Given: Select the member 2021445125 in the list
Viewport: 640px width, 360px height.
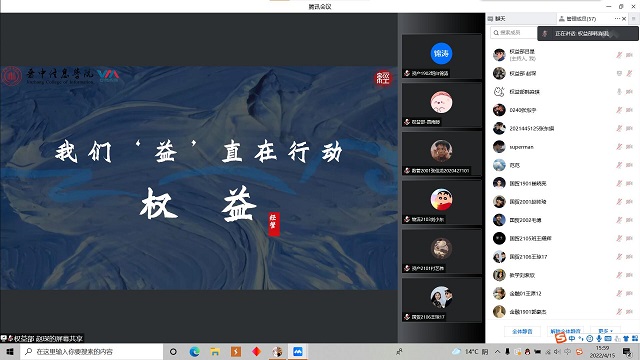Looking at the screenshot, I should 531,129.
